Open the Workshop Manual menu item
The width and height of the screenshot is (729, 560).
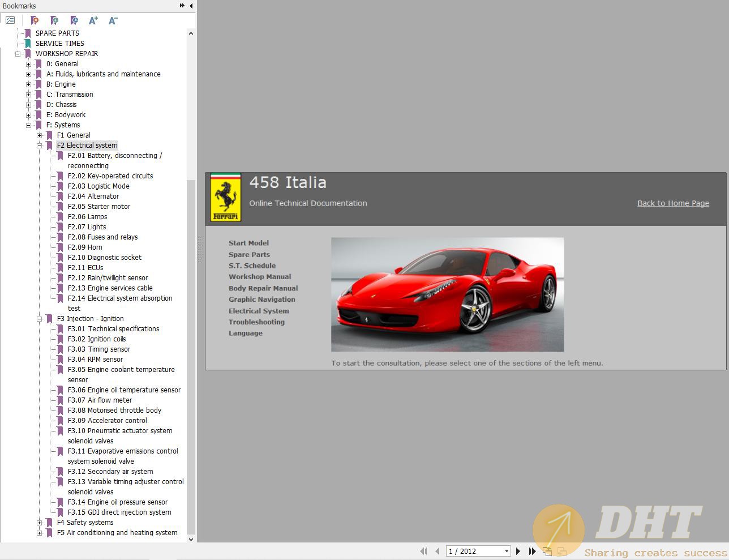(x=260, y=277)
